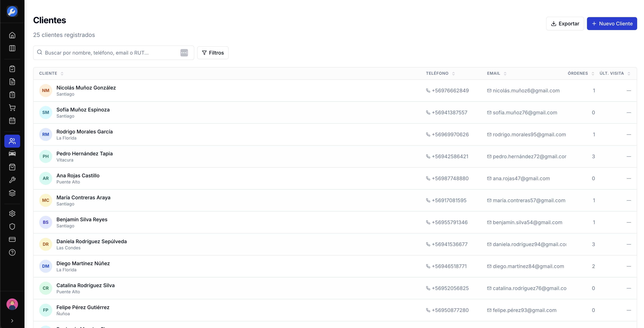Sort table by Teléfono column
The width and height of the screenshot is (644, 328).
click(440, 73)
